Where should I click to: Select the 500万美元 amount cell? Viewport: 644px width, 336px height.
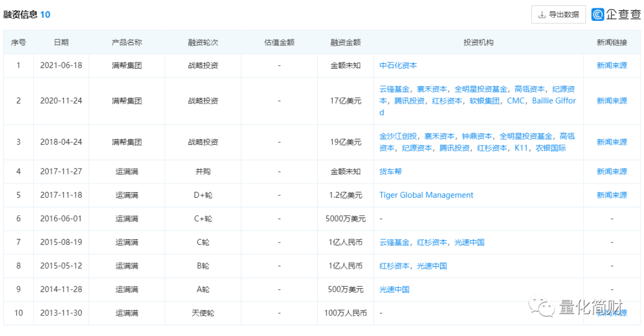345,289
